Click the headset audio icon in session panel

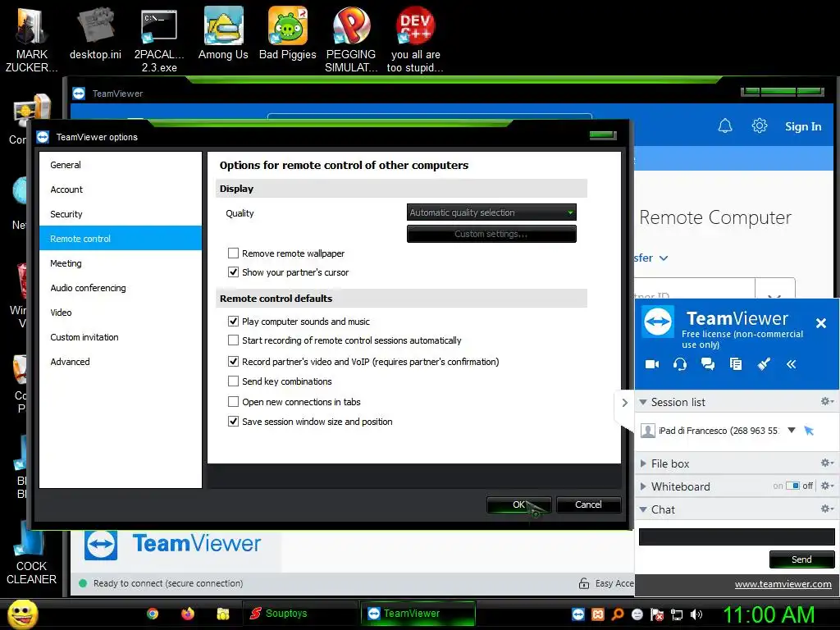[680, 364]
